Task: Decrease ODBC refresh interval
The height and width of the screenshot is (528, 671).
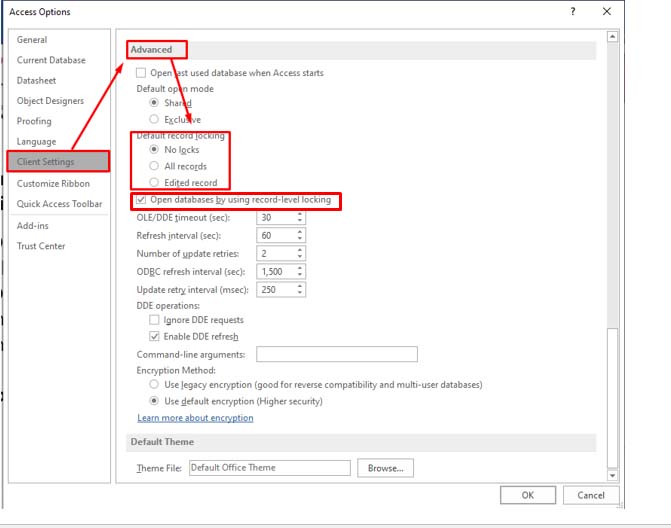Action: coord(300,275)
